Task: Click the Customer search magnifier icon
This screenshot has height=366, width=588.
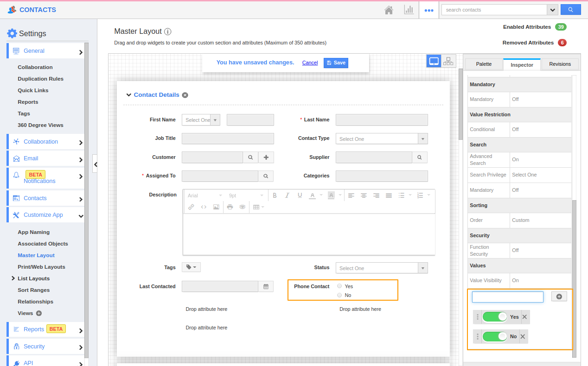Action: [250, 158]
